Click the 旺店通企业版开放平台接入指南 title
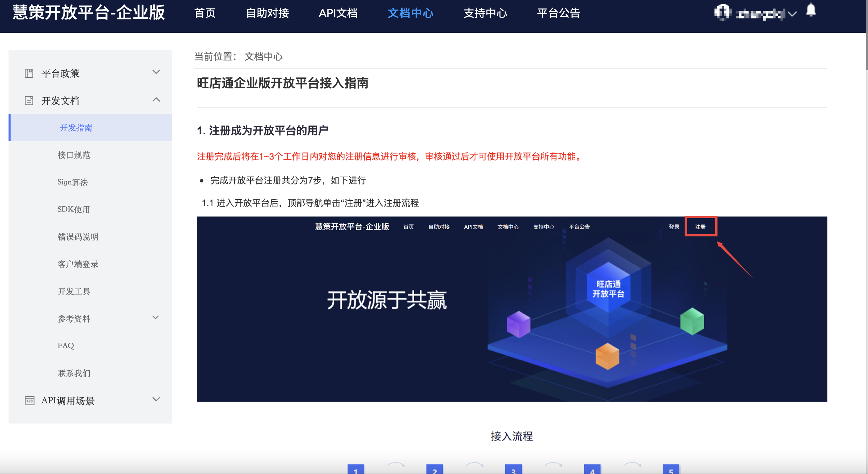868x474 pixels. point(283,83)
